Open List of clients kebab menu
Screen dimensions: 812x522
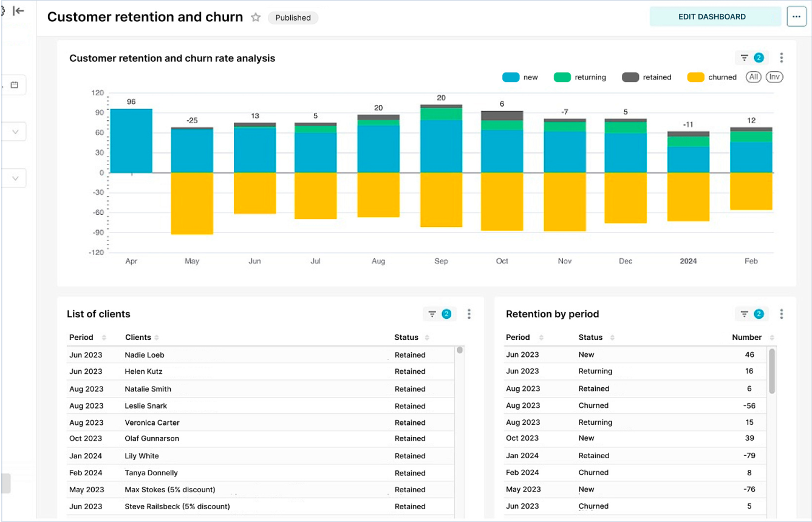coord(469,314)
